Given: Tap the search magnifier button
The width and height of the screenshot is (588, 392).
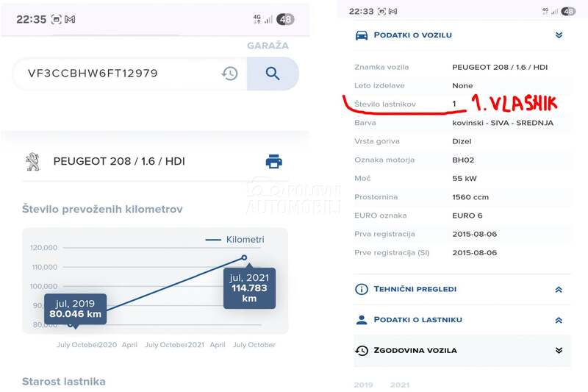Looking at the screenshot, I should (x=273, y=74).
